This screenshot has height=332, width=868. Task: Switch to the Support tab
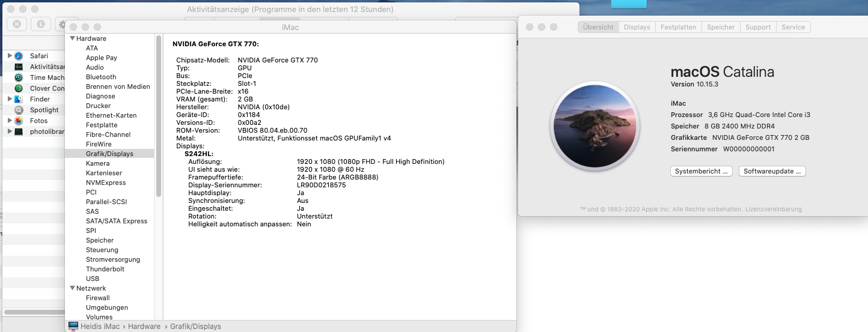(x=758, y=27)
